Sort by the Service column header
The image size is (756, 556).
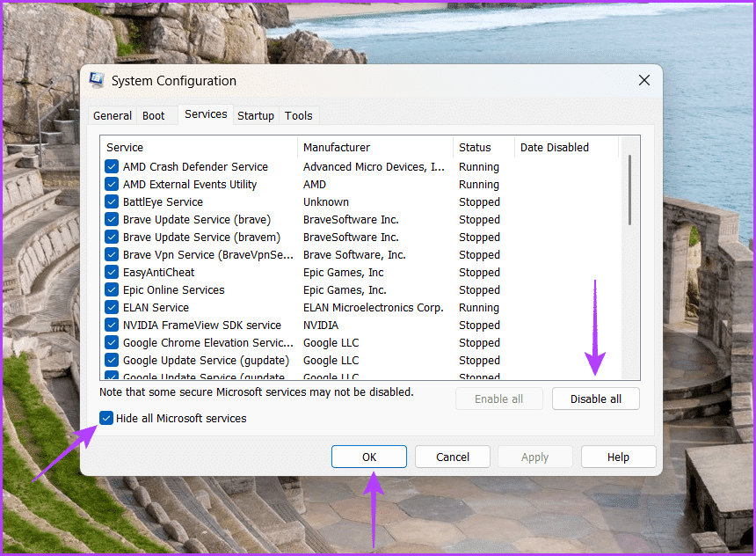tap(200, 147)
